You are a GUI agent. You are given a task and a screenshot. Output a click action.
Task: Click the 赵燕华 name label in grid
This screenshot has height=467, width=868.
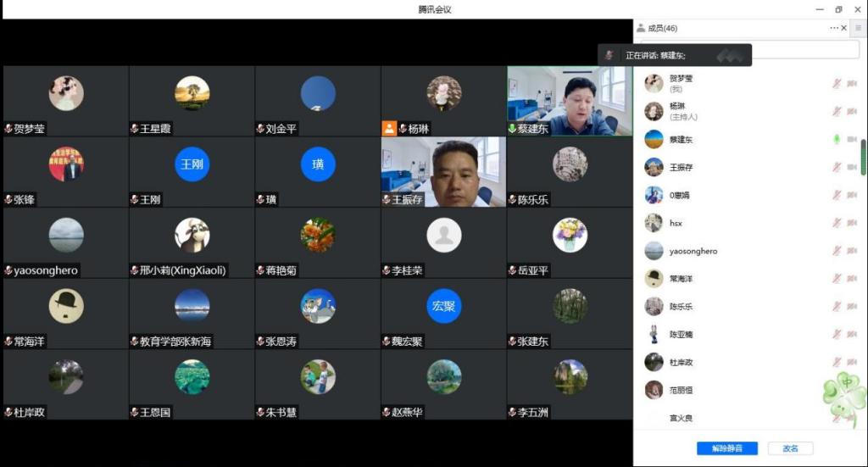pos(407,412)
